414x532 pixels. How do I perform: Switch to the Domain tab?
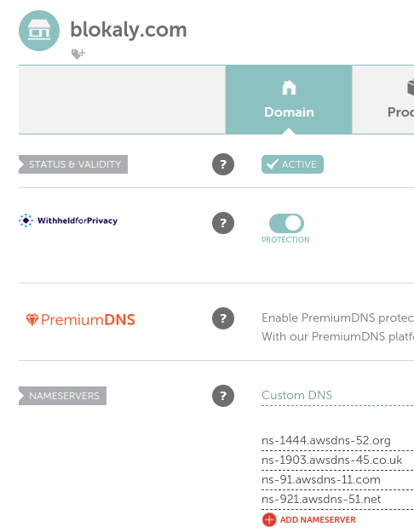[289, 100]
